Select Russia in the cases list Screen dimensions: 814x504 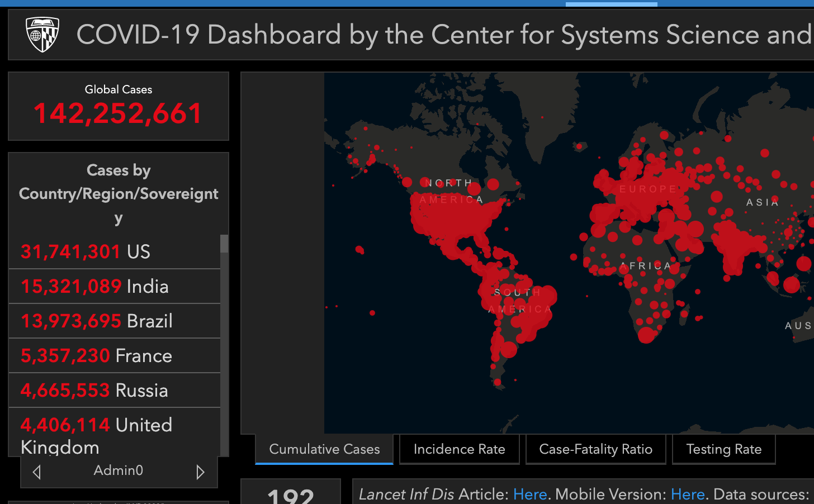(x=115, y=391)
